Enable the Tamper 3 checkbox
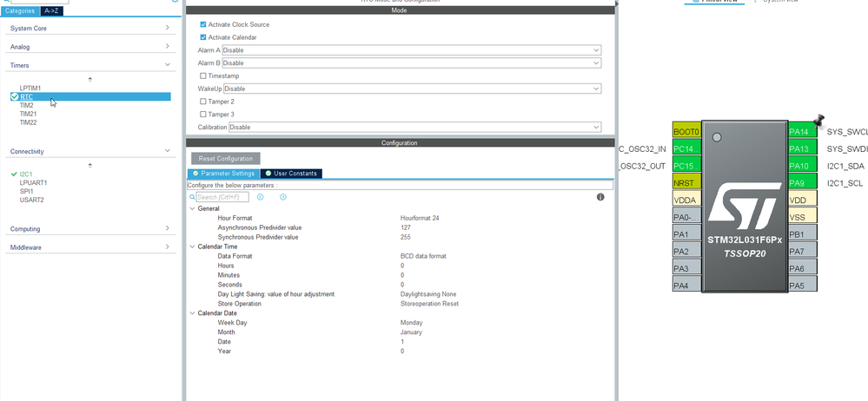 (x=203, y=115)
